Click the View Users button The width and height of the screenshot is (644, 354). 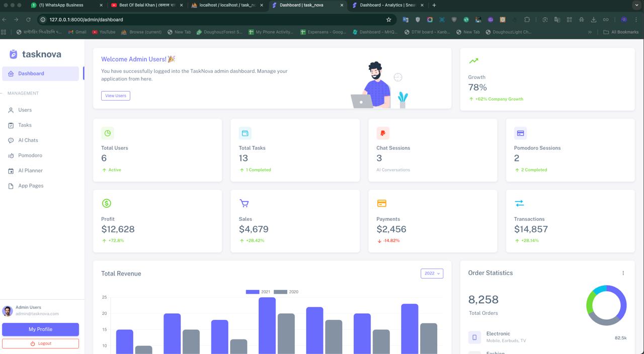[116, 96]
